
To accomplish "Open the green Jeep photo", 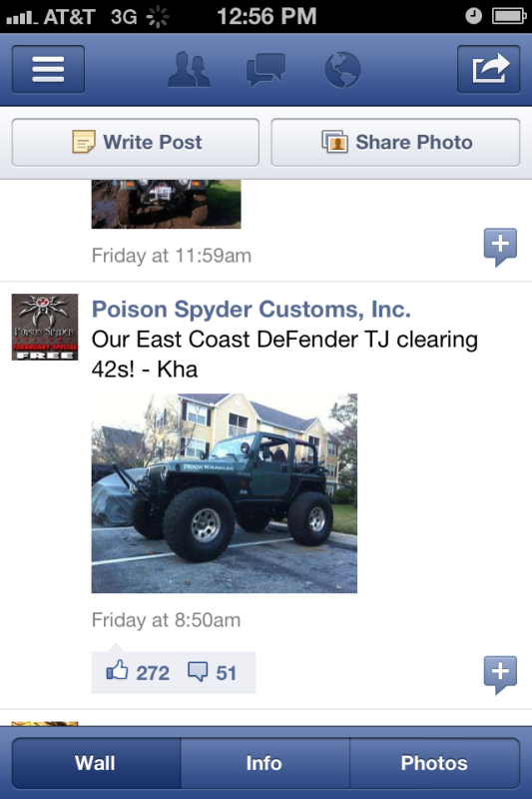I will [225, 493].
